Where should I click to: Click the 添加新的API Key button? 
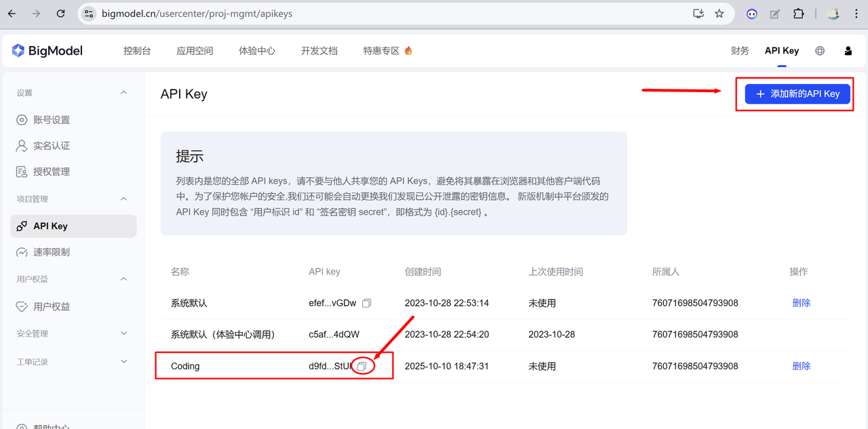[x=797, y=94]
